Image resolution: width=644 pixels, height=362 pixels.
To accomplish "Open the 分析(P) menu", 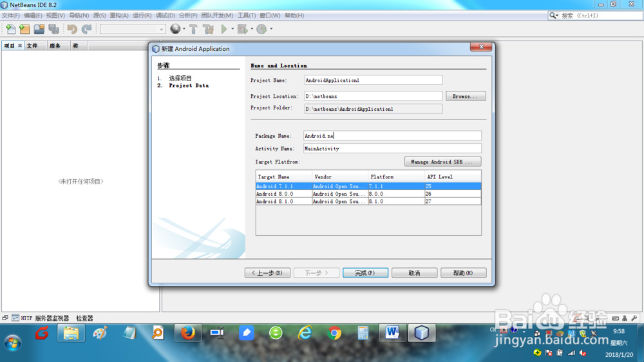I will pos(188,15).
